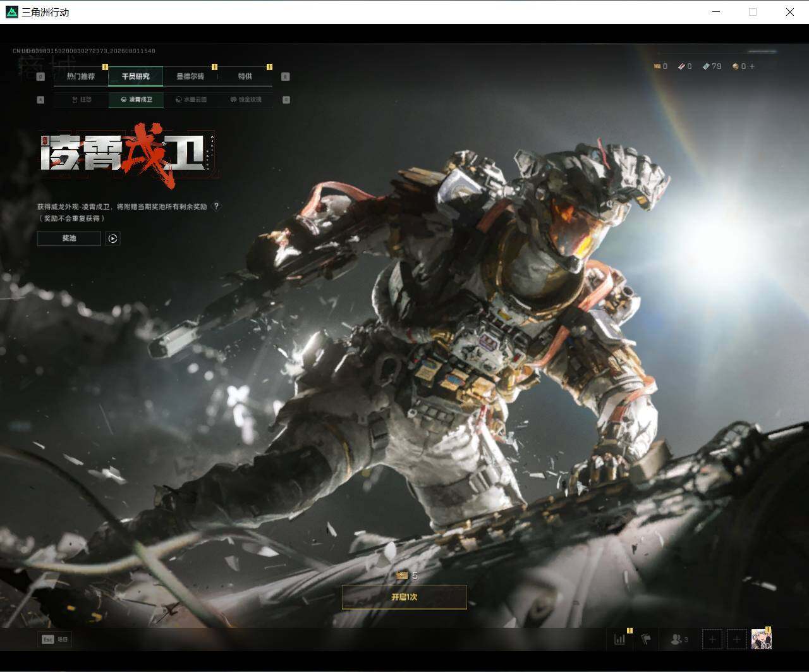Open the flag icon in bottom bar
This screenshot has height=672, width=809.
pos(645,639)
